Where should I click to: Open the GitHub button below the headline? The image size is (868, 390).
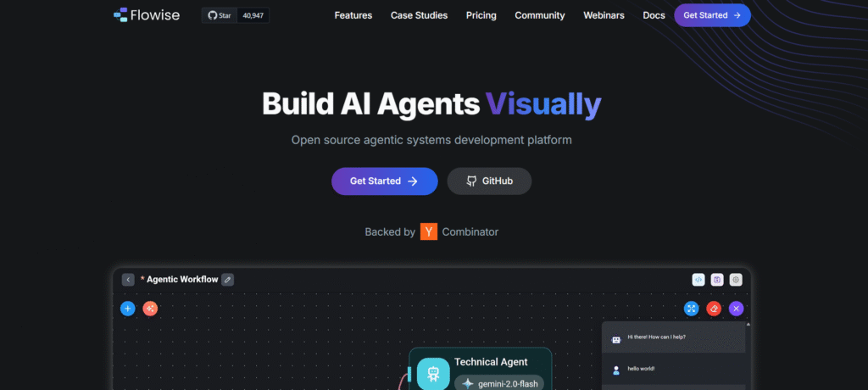pyautogui.click(x=489, y=181)
